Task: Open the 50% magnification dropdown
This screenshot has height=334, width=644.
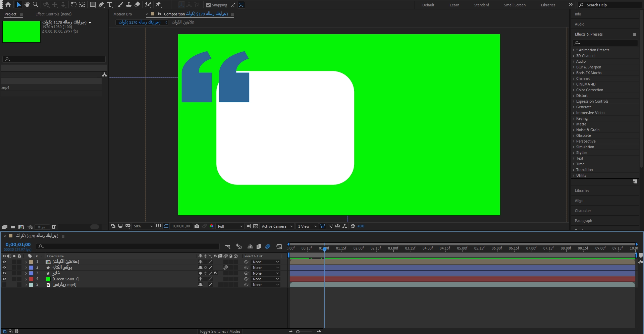Action: [143, 226]
